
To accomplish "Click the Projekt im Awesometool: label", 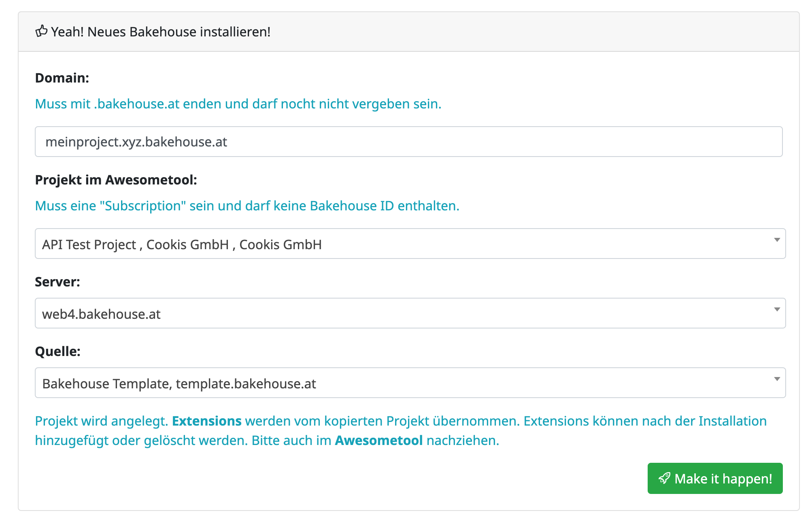I will coord(116,180).
